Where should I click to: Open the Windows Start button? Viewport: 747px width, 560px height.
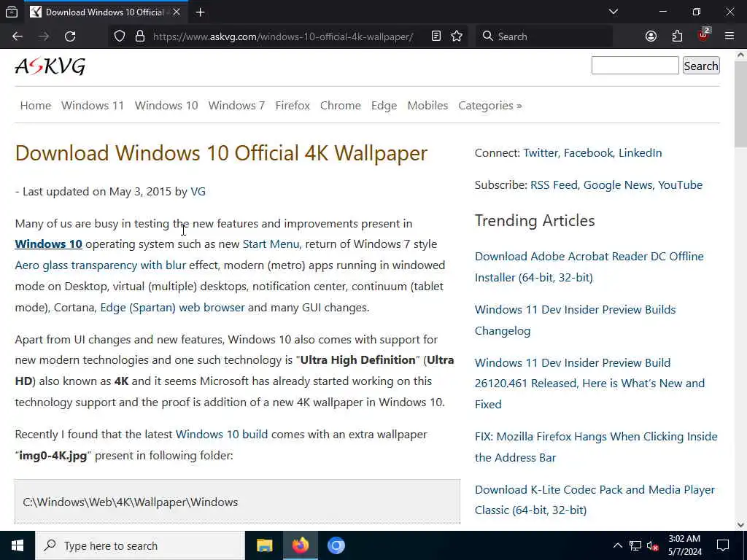tap(18, 545)
